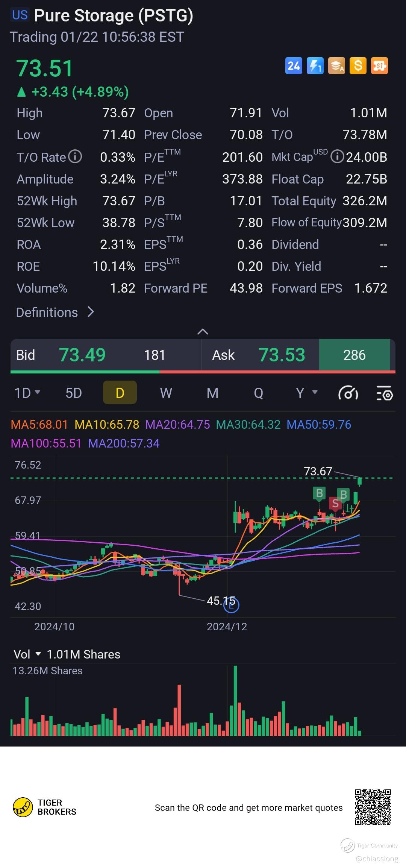Open Mkt Cap info icon

337,156
